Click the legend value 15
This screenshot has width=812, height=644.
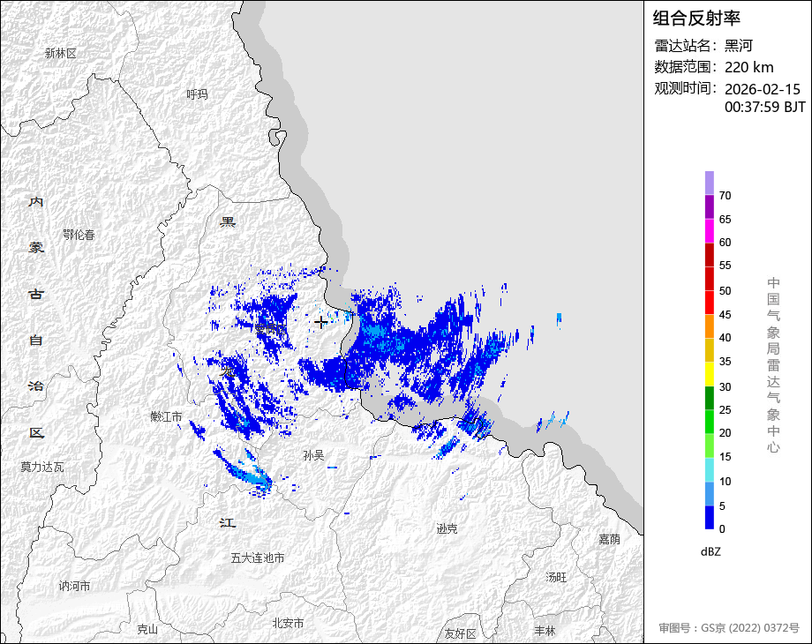[725, 457]
